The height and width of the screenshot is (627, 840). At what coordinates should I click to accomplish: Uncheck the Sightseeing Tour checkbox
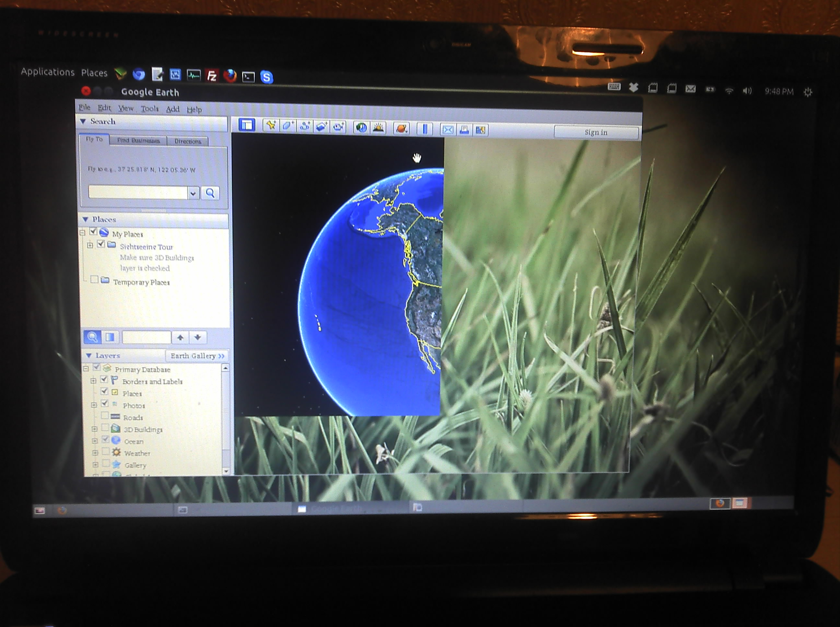point(101,244)
